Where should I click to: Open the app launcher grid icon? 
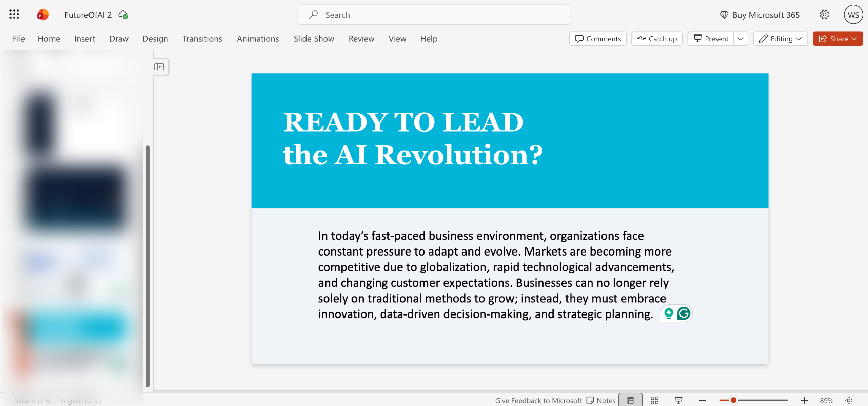(x=14, y=15)
